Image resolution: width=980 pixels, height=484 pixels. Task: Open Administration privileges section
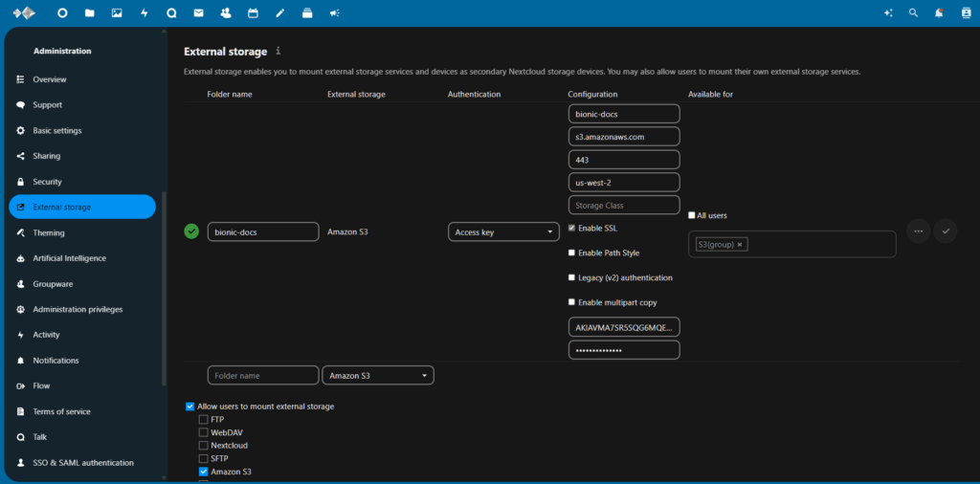click(x=82, y=309)
